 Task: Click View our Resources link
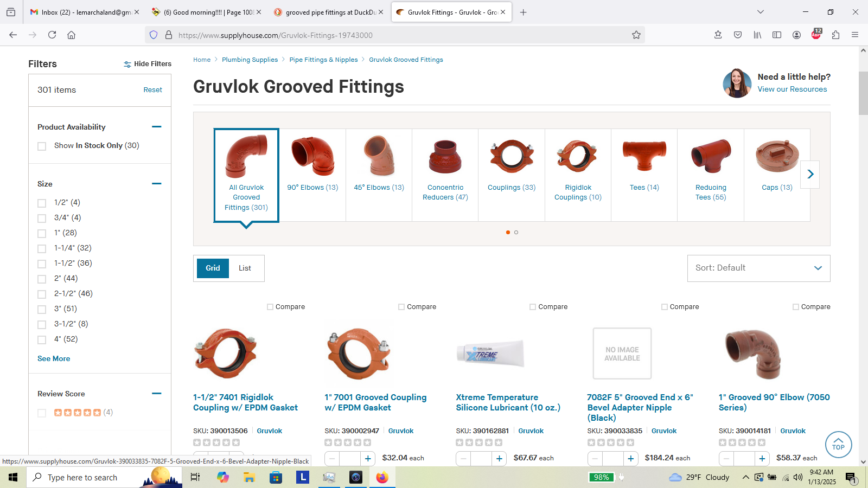(792, 89)
